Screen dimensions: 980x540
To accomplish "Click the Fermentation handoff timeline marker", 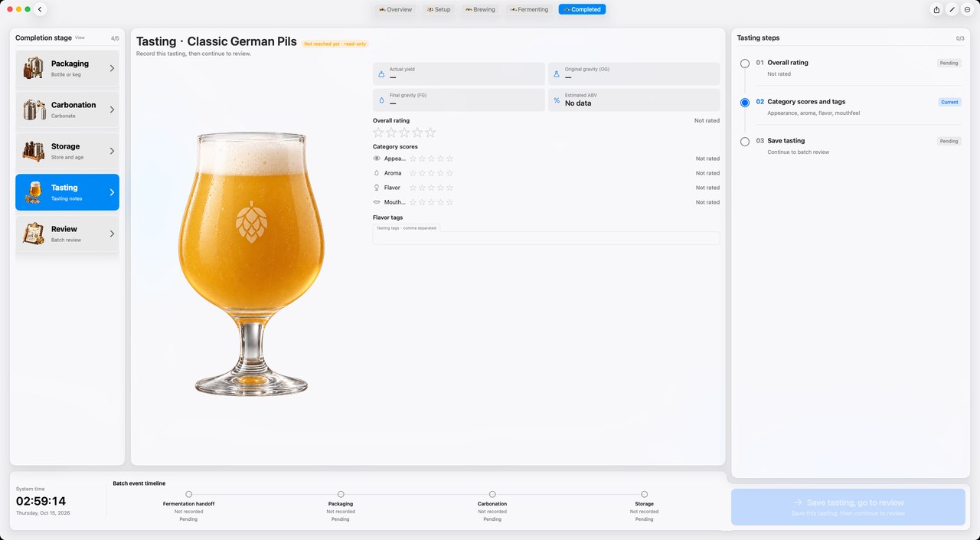I will pyautogui.click(x=188, y=494).
